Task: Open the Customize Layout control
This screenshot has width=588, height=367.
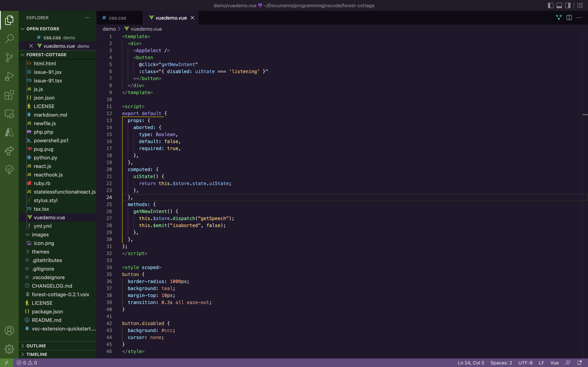Action: click(580, 5)
